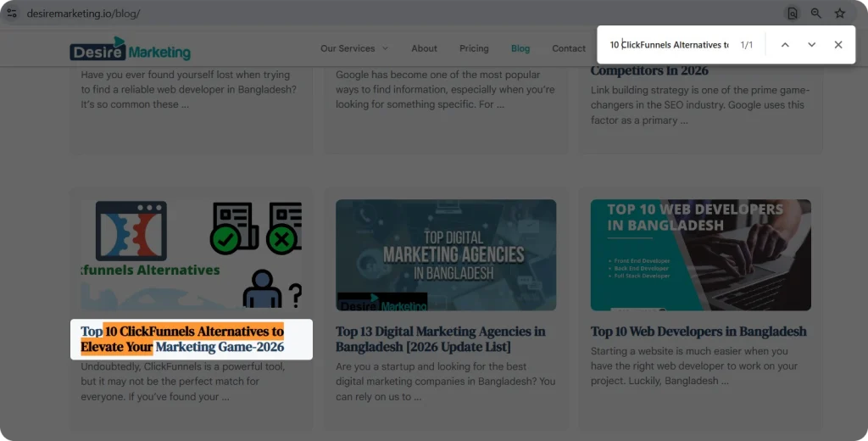The width and height of the screenshot is (868, 441).
Task: Click the find-in-page search field
Action: click(670, 45)
